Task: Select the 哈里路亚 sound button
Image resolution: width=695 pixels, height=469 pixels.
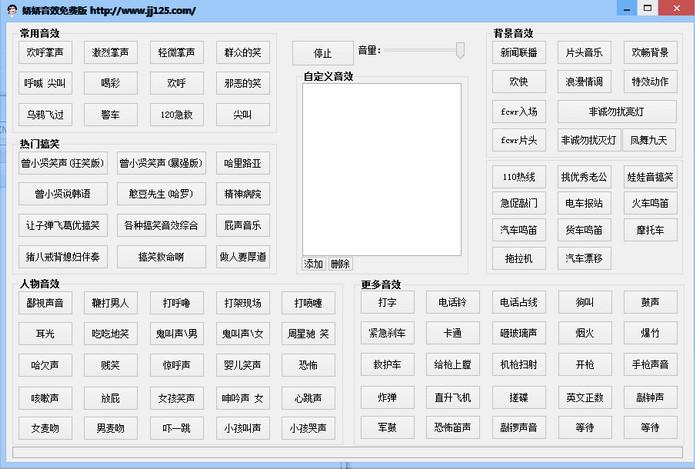Action: 242,163
